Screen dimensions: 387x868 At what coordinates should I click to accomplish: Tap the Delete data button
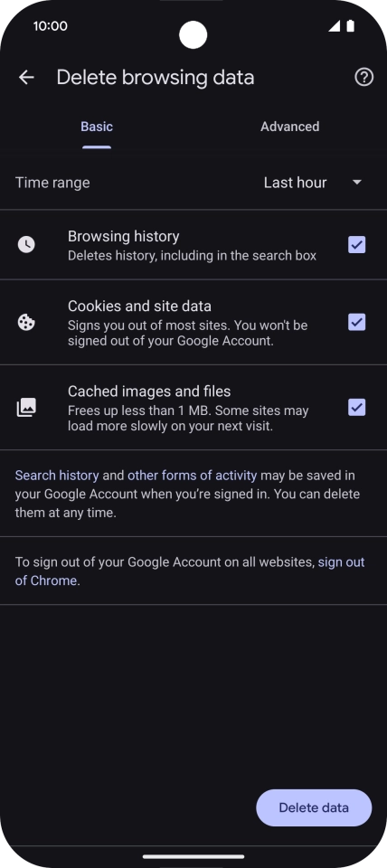(x=314, y=807)
